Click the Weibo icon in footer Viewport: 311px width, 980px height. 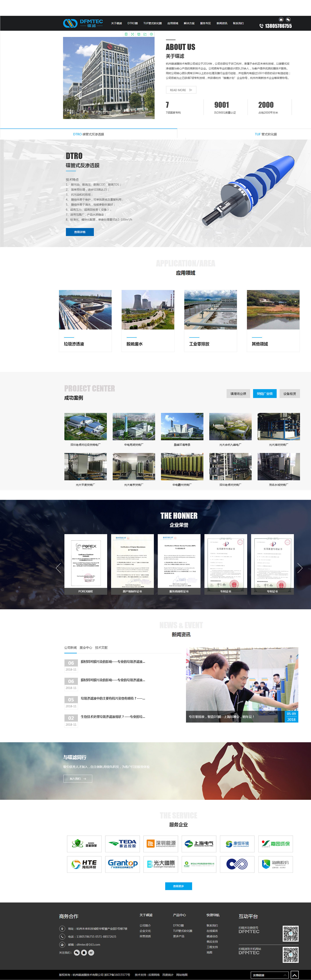pyautogui.click(x=91, y=953)
